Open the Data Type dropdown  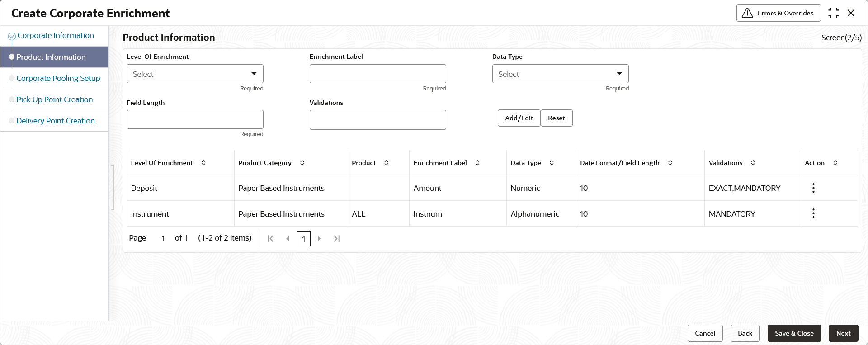(560, 74)
